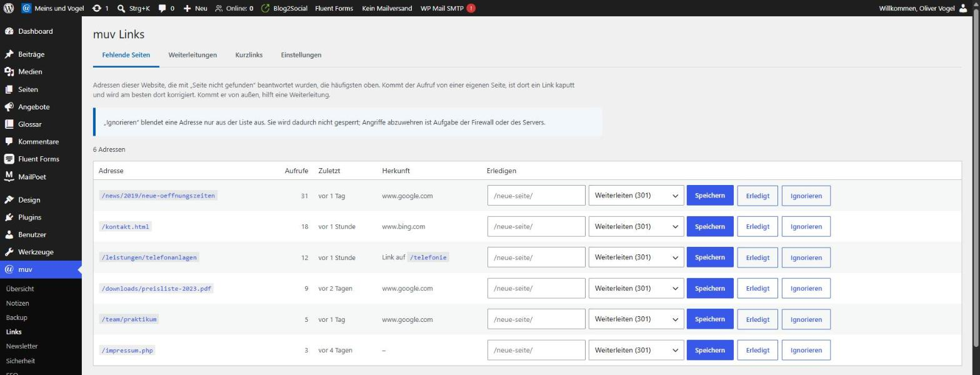The width and height of the screenshot is (980, 375).
Task: Open the Kurzlinks tab
Action: coord(249,55)
